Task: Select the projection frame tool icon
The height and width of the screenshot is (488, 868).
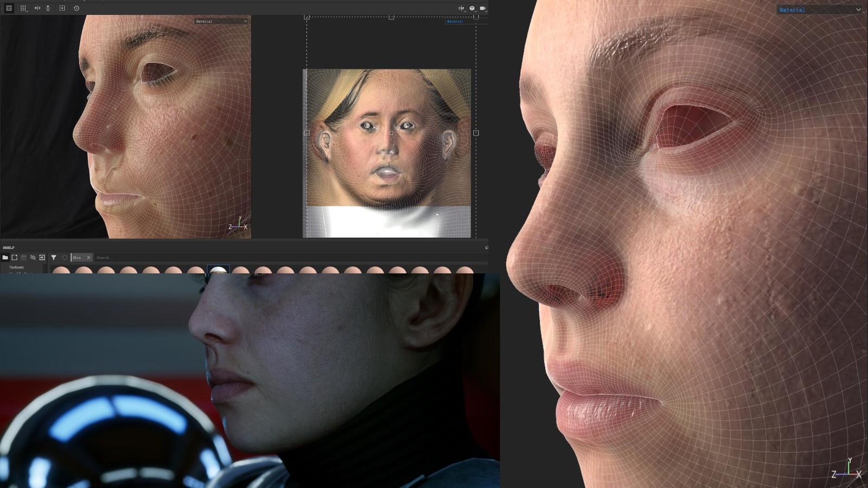Action: (9, 8)
